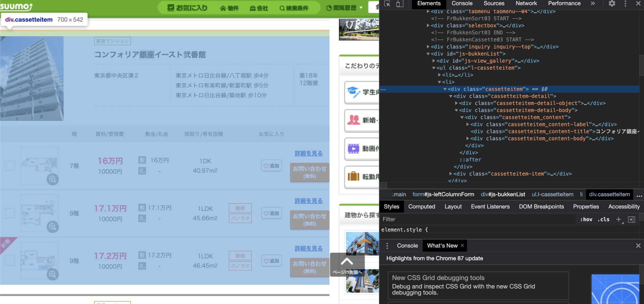Viewport: 644px width, 304px height.
Task: Toggle the computed styles sidebar icon
Action: pyautogui.click(x=631, y=219)
